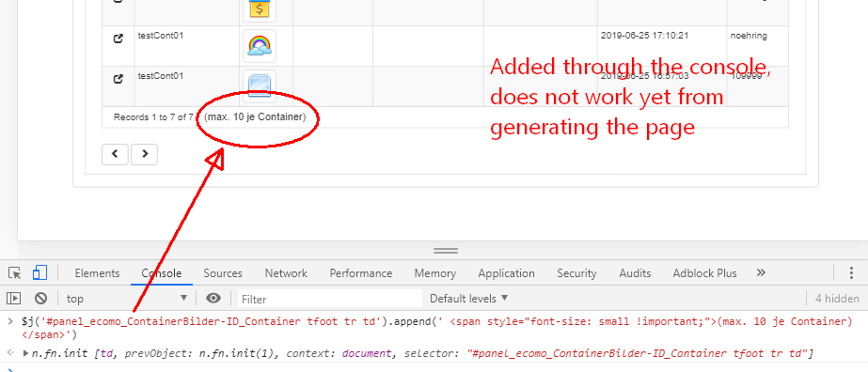This screenshot has height=372, width=868.
Task: Clear the console output
Action: pyautogui.click(x=40, y=299)
